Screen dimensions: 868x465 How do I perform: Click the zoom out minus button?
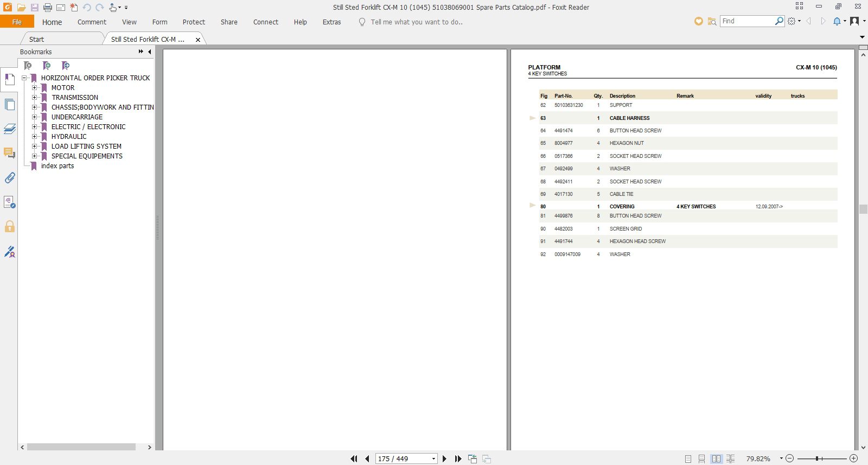[790, 458]
